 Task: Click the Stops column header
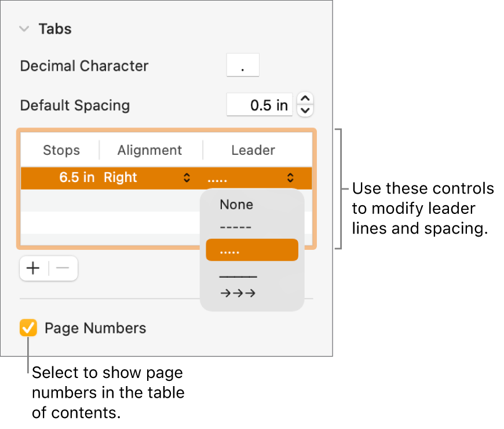(61, 151)
